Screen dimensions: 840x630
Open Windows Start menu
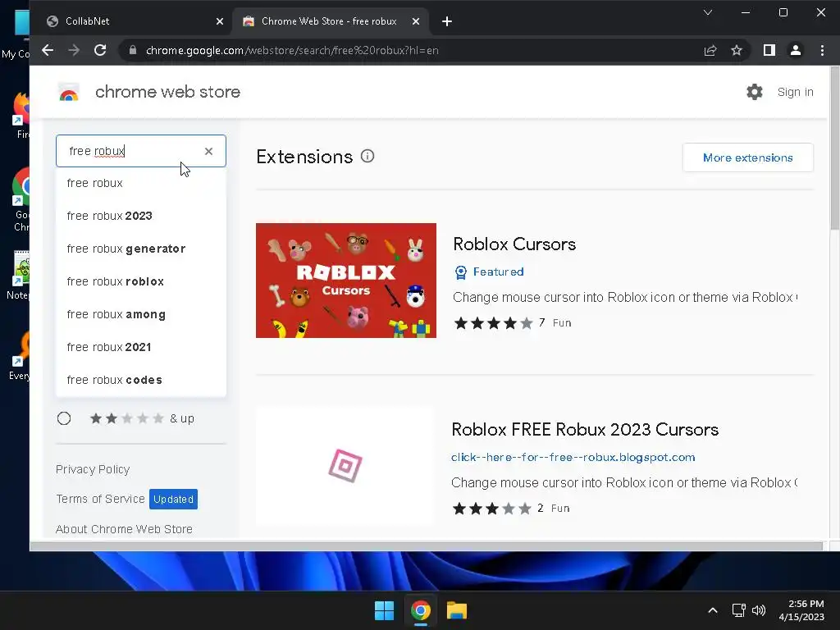pyautogui.click(x=384, y=610)
